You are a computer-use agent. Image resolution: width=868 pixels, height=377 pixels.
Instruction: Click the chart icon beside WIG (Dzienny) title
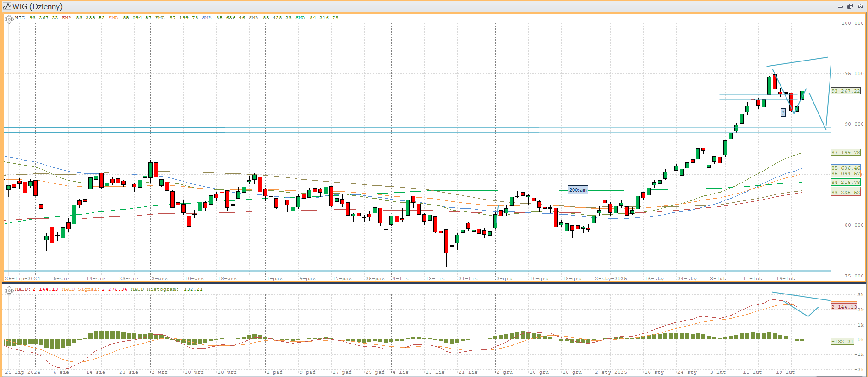[x=6, y=6]
